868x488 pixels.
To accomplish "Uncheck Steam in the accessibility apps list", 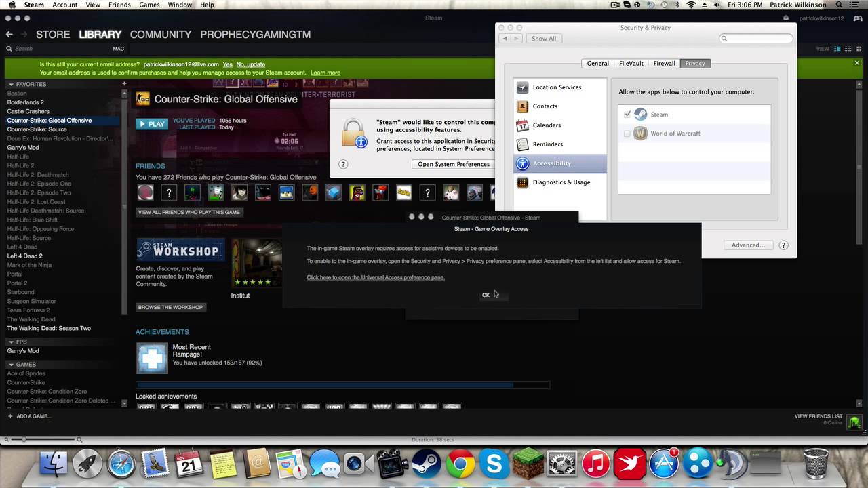I will [627, 115].
